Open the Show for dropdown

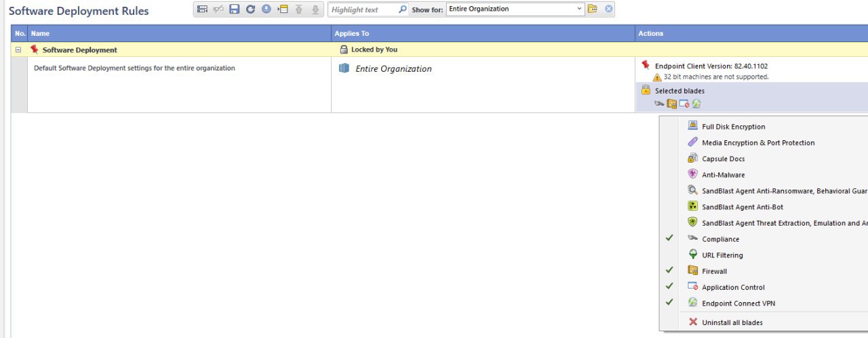[x=579, y=9]
